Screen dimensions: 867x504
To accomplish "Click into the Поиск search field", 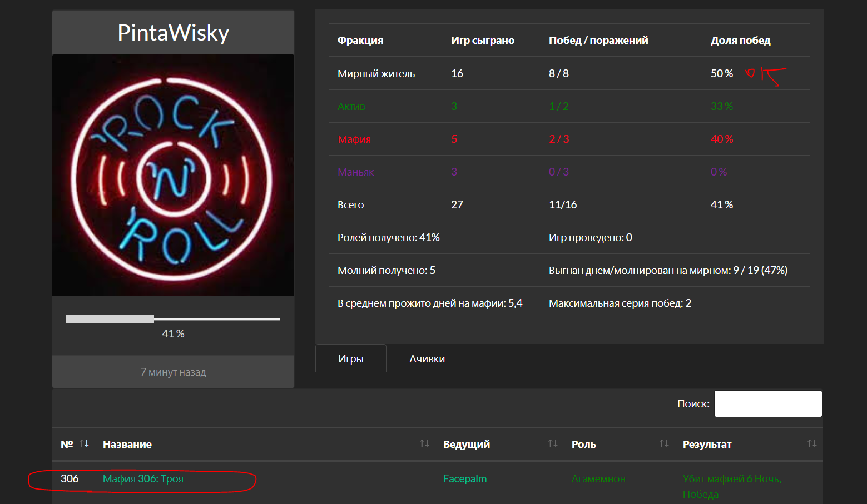I will tap(767, 404).
